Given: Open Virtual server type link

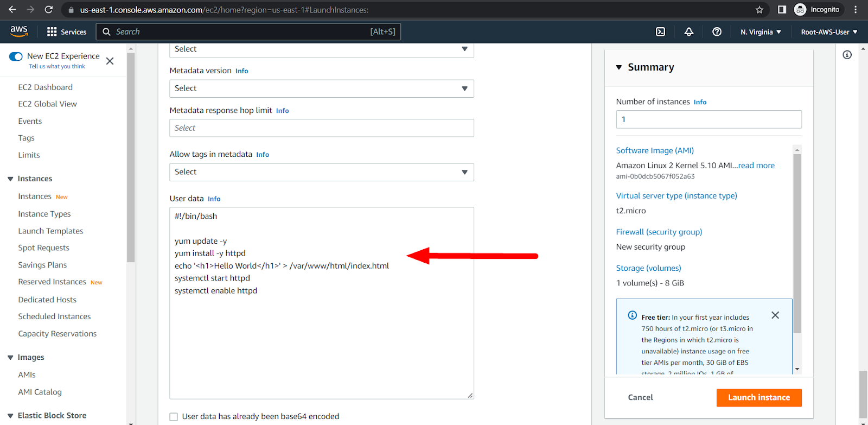Looking at the screenshot, I should tap(676, 196).
